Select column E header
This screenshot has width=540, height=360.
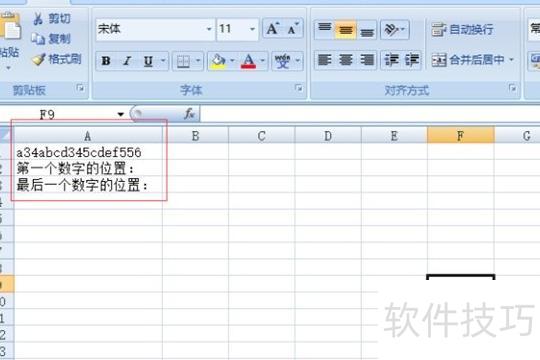click(x=394, y=136)
